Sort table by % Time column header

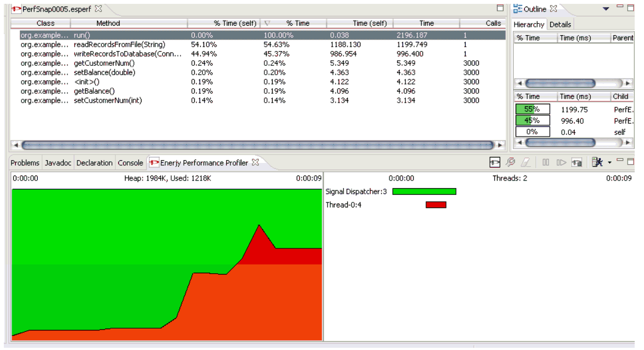297,24
